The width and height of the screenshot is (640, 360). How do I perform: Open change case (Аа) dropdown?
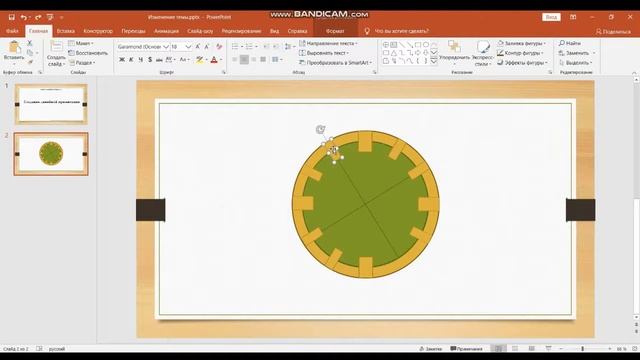(184, 60)
